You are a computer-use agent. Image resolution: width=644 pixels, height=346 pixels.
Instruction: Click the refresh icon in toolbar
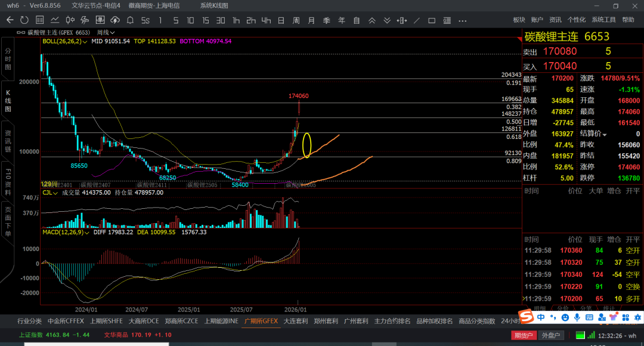coord(24,20)
